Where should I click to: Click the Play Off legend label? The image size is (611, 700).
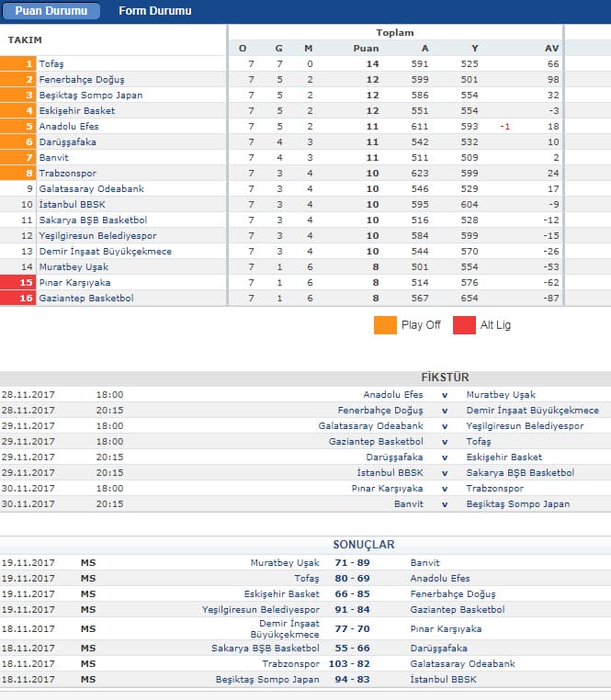click(x=421, y=325)
